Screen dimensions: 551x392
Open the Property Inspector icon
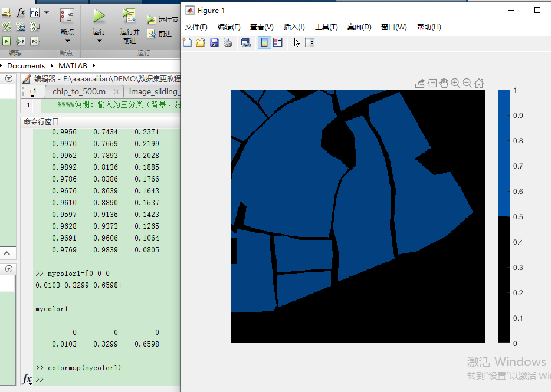click(310, 43)
